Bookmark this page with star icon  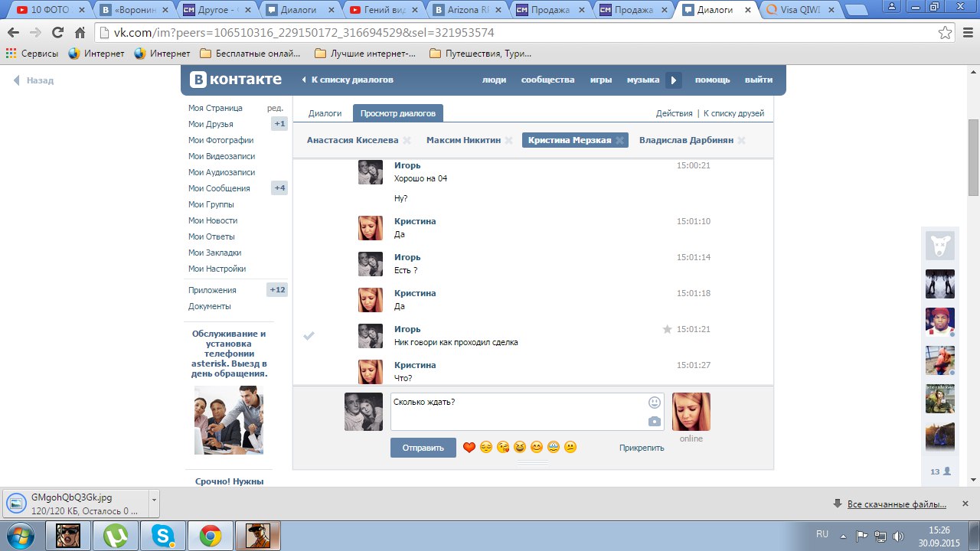click(946, 33)
